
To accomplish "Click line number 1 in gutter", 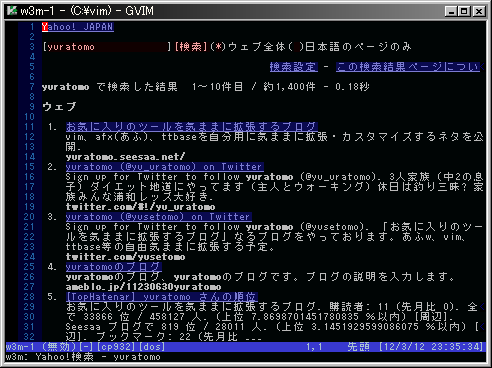I will pyautogui.click(x=32, y=27).
